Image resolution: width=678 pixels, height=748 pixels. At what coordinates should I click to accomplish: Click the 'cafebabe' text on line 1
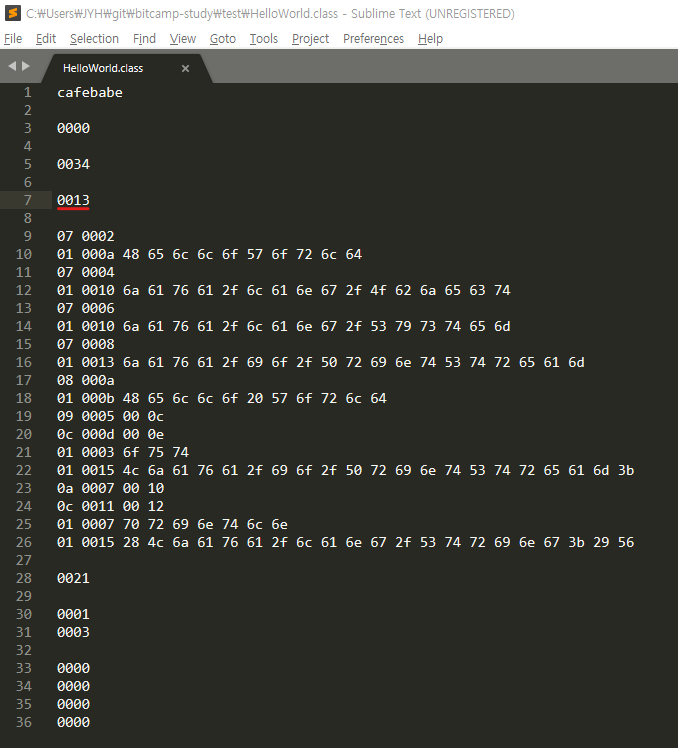tap(90, 93)
